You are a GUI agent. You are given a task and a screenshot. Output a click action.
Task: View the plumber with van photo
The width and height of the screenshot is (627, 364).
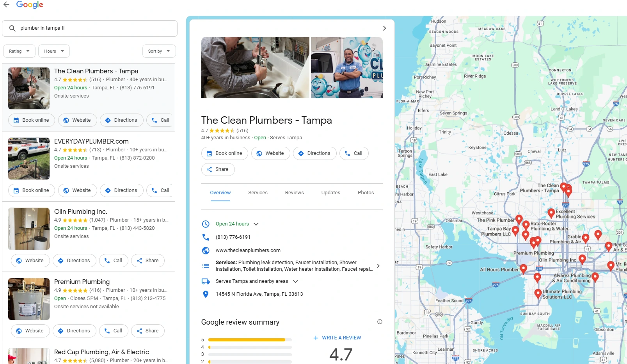347,67
